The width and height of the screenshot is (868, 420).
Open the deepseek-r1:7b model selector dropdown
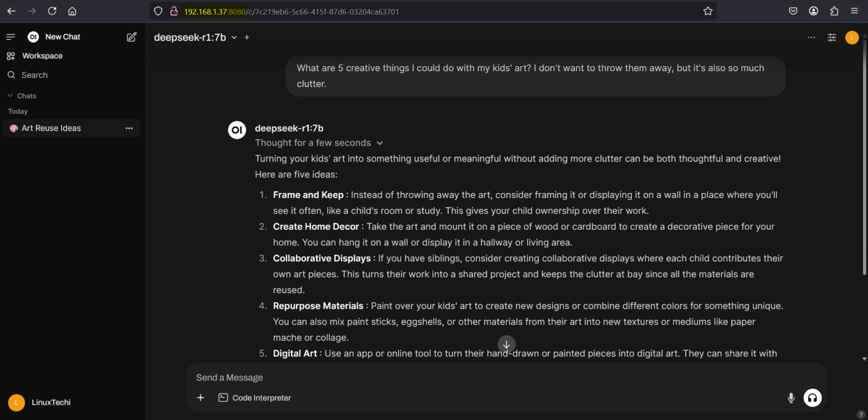[196, 37]
